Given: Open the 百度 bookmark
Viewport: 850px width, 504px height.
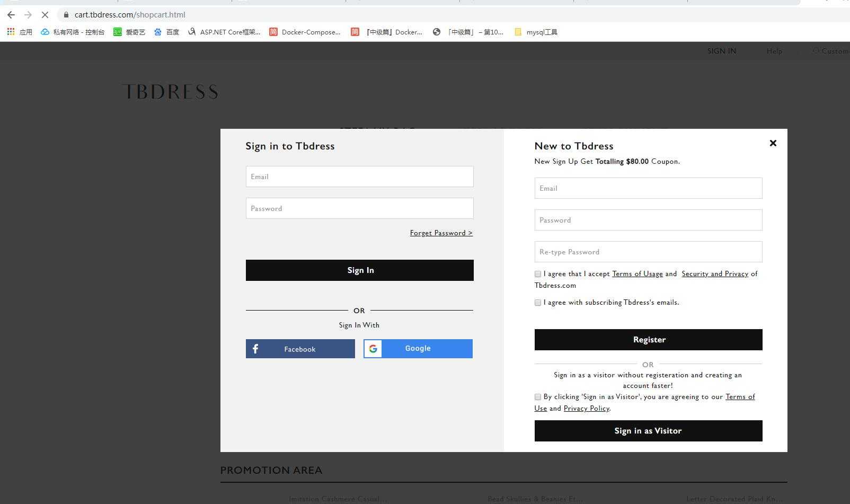Looking at the screenshot, I should pyautogui.click(x=166, y=32).
